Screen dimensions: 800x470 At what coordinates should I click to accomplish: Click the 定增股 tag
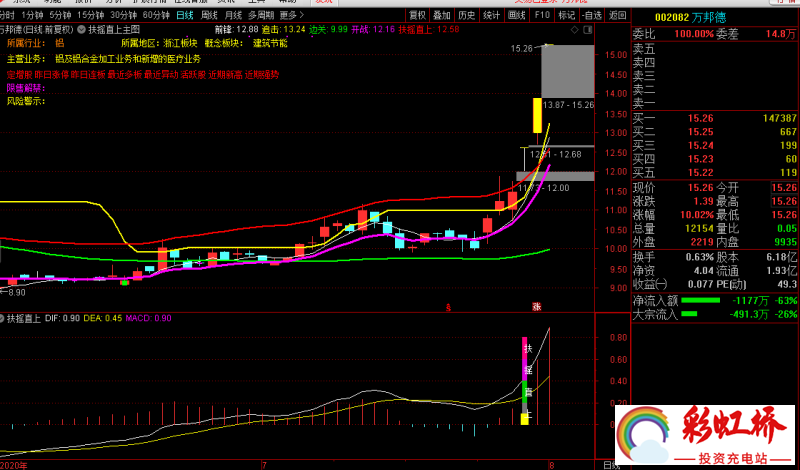coord(19,75)
